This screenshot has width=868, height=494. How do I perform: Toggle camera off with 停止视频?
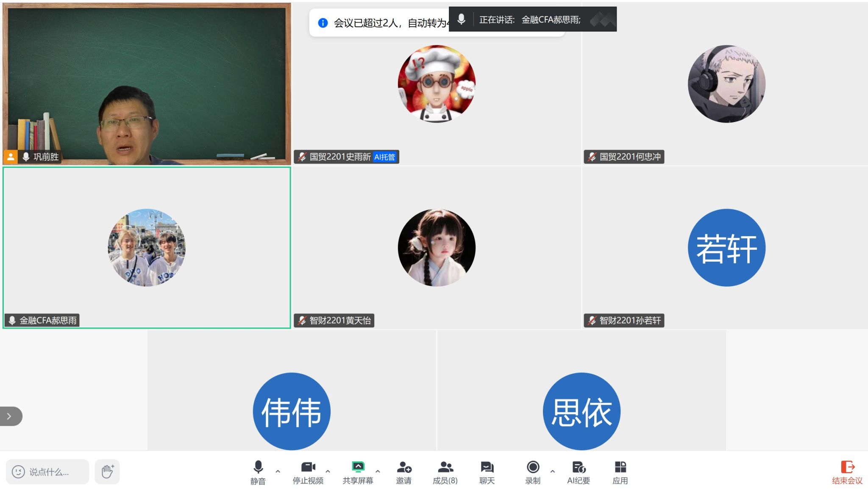pos(308,468)
